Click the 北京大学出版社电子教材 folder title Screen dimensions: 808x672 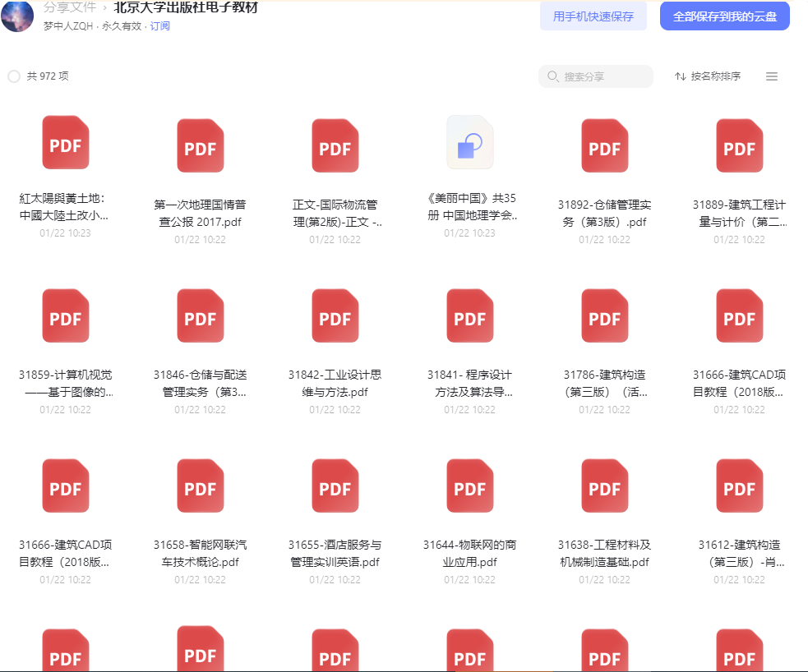[x=186, y=7]
